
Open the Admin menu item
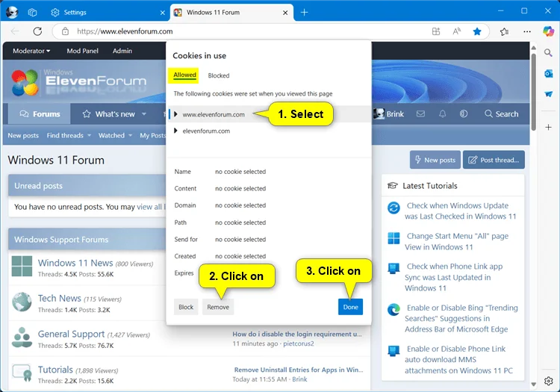[122, 51]
